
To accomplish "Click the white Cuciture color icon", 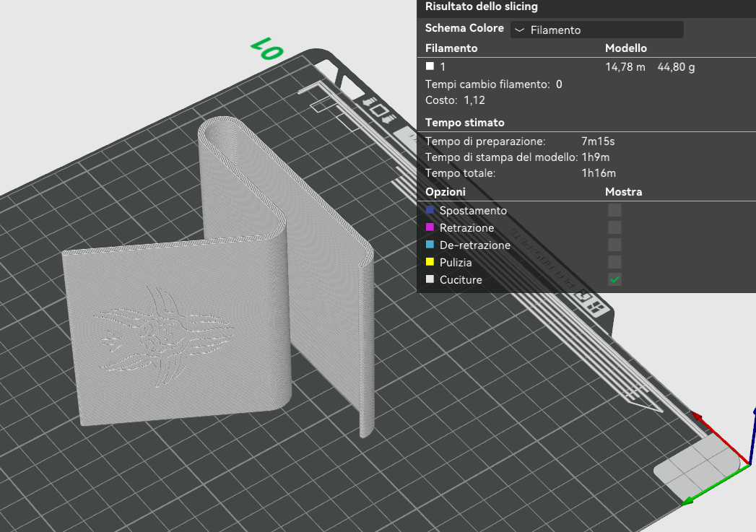I will [x=430, y=279].
